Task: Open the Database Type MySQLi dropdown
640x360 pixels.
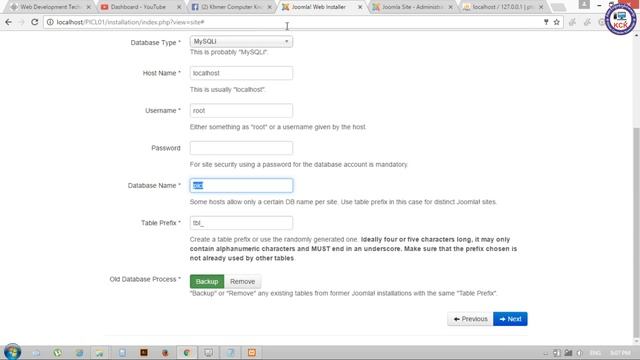Action: click(241, 42)
